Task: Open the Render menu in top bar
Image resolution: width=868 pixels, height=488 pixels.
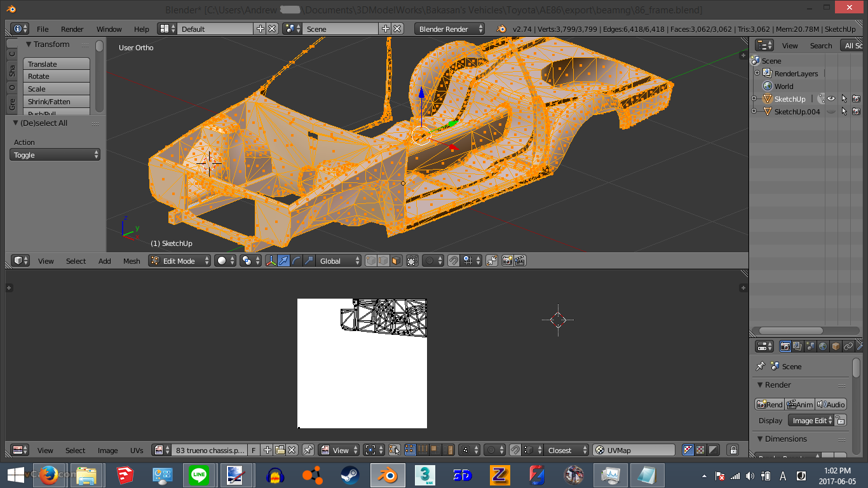Action: (72, 29)
